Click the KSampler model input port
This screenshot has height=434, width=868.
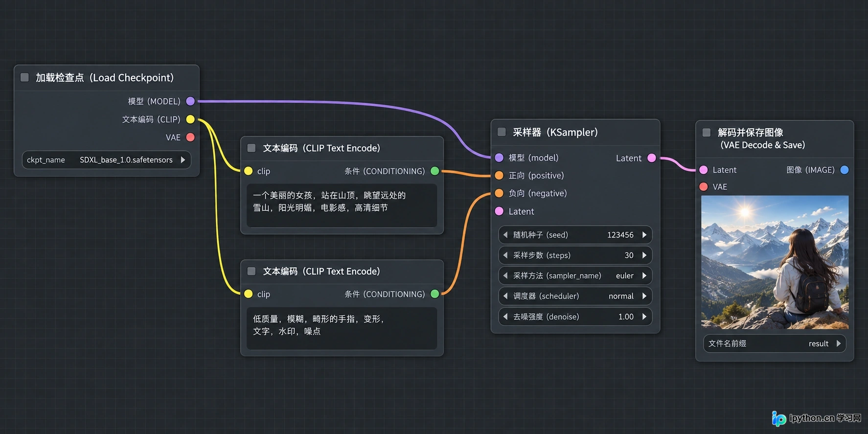pyautogui.click(x=499, y=158)
